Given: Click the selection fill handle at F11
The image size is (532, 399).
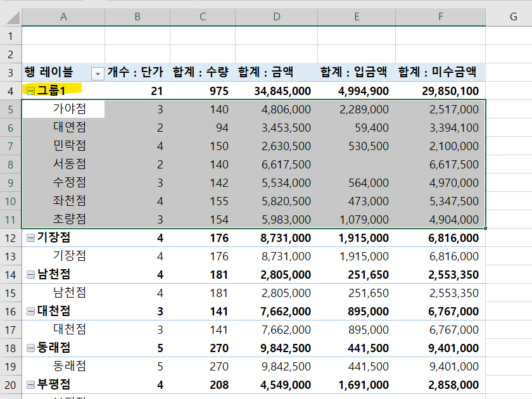Looking at the screenshot, I should click(485, 228).
